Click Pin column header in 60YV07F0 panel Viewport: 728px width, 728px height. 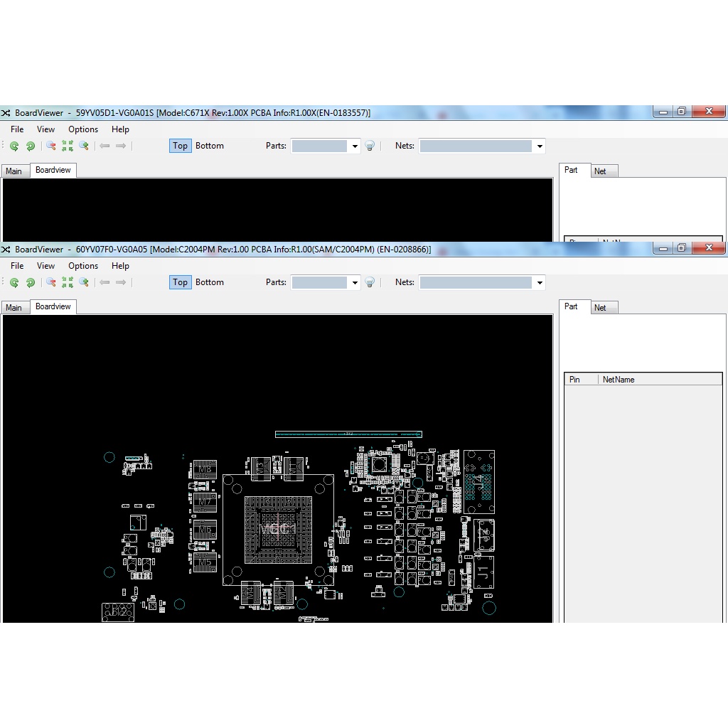[582, 380]
